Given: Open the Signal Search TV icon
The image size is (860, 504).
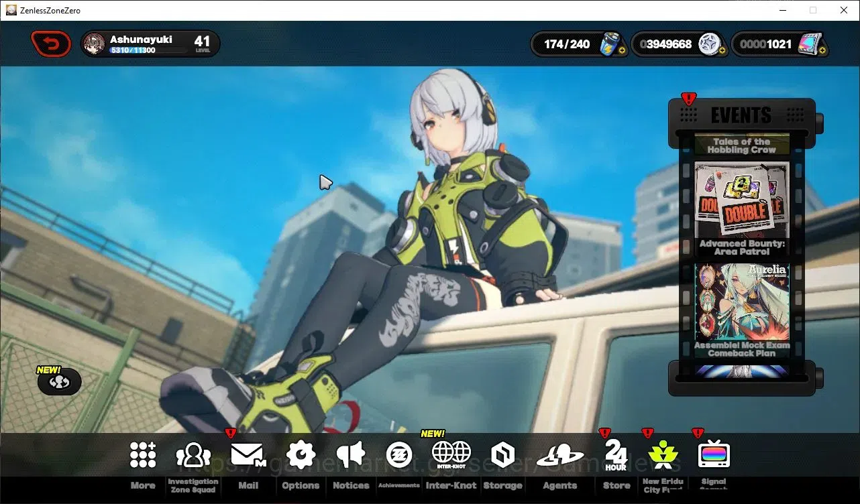Looking at the screenshot, I should pos(714,455).
